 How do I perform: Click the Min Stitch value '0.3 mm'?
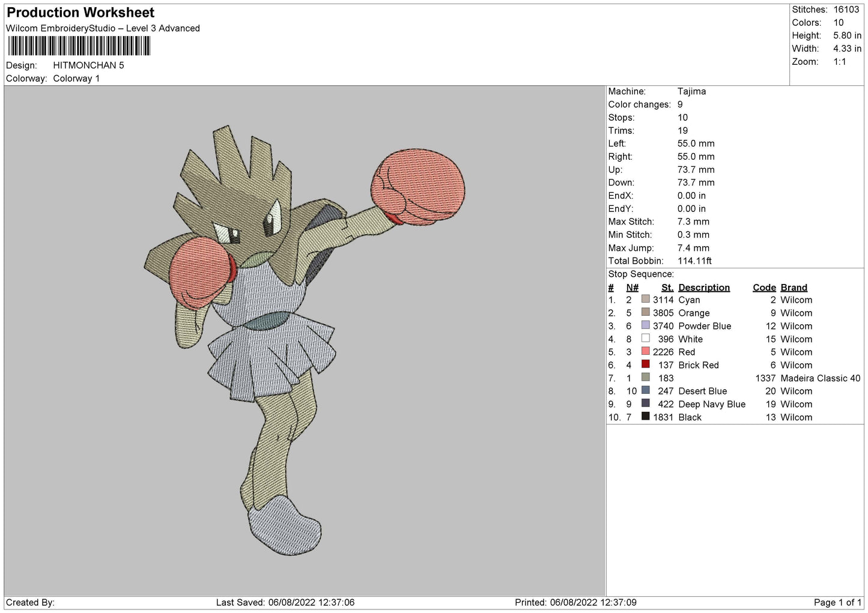click(693, 235)
